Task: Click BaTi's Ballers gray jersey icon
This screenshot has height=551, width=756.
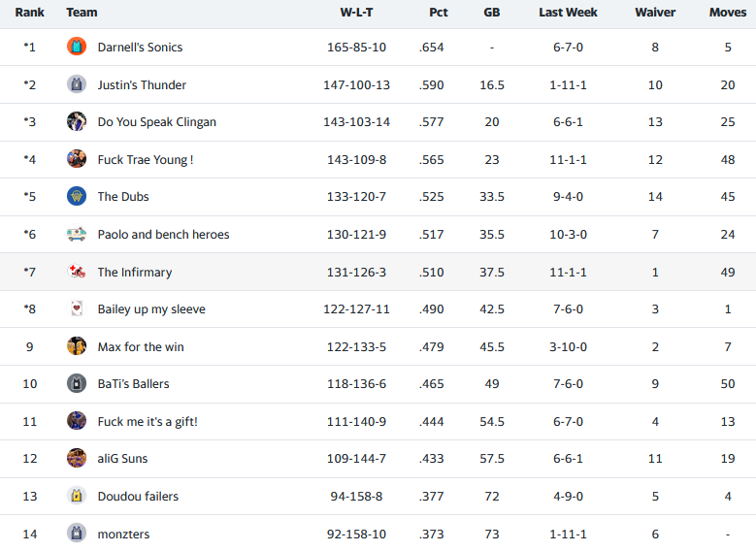Action: pos(77,384)
